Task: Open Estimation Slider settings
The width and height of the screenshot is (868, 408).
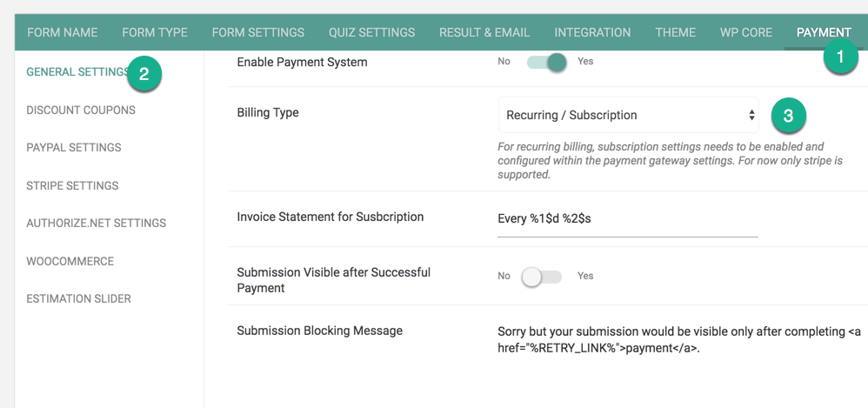Action: (78, 299)
